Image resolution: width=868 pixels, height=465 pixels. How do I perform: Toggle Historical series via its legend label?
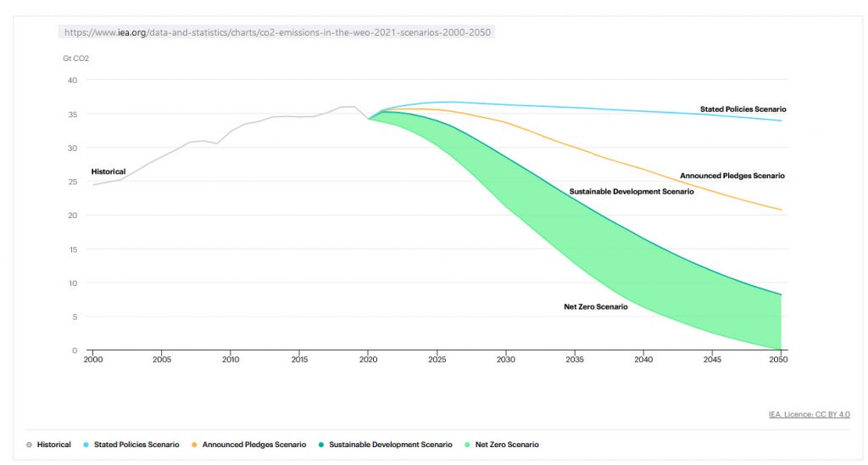pos(54,445)
